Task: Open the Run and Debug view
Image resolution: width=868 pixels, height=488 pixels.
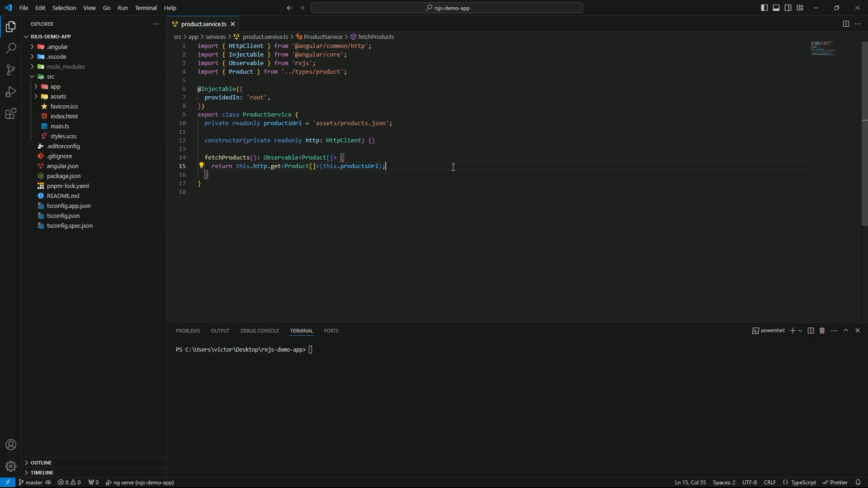Action: [x=11, y=92]
